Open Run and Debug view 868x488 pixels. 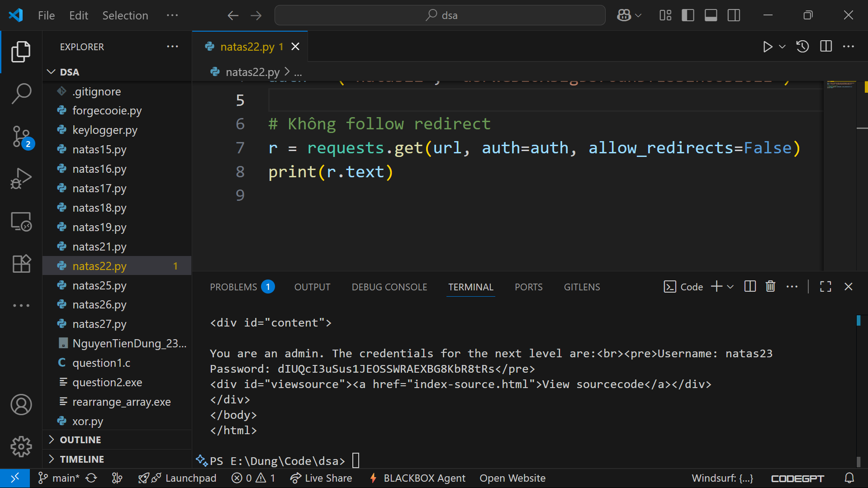[x=21, y=179]
